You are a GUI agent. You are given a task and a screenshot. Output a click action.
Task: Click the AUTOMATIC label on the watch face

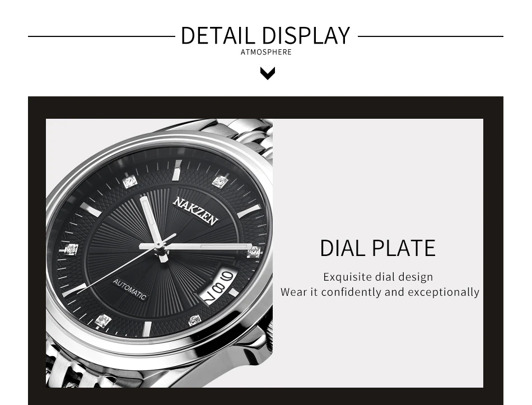[x=129, y=290]
